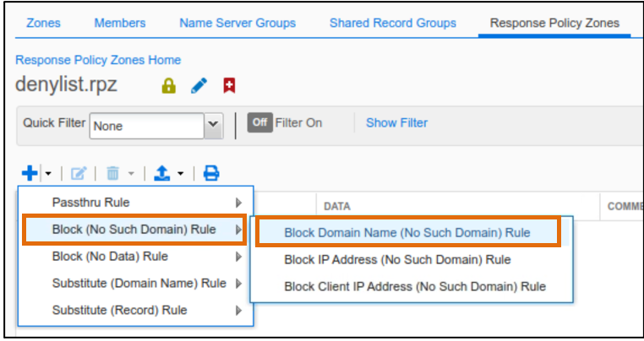Choose Block Client IP Address (No Such Domain) Rule
Screen dimensions: 644x341
[415, 286]
